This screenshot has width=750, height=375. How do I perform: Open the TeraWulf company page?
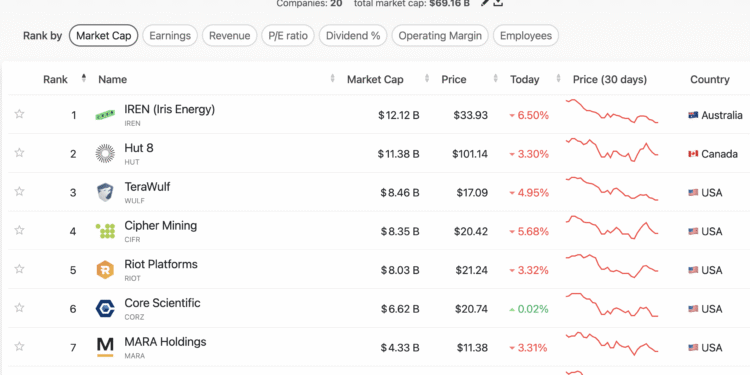point(147,187)
